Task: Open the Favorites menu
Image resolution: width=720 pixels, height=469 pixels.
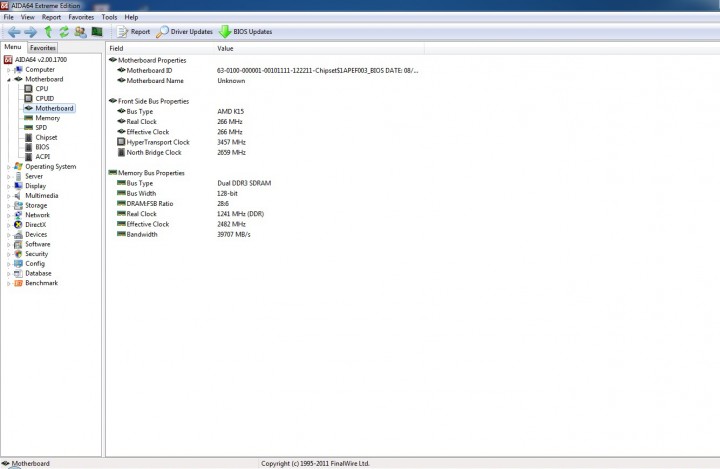Action: coord(81,17)
